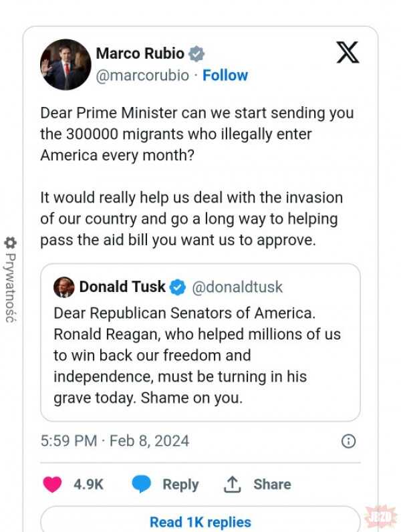
Task: Click Marco Rubio's profile picture
Action: 65,64
